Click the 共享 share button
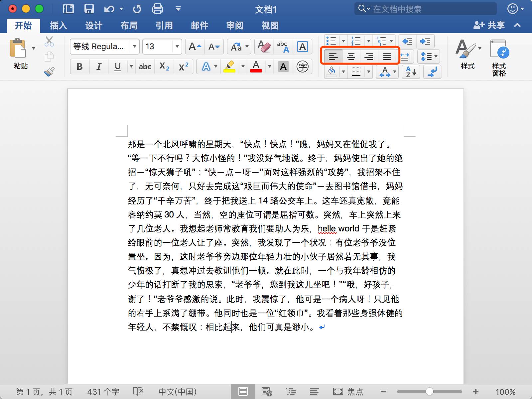The width and height of the screenshot is (532, 399). point(489,25)
